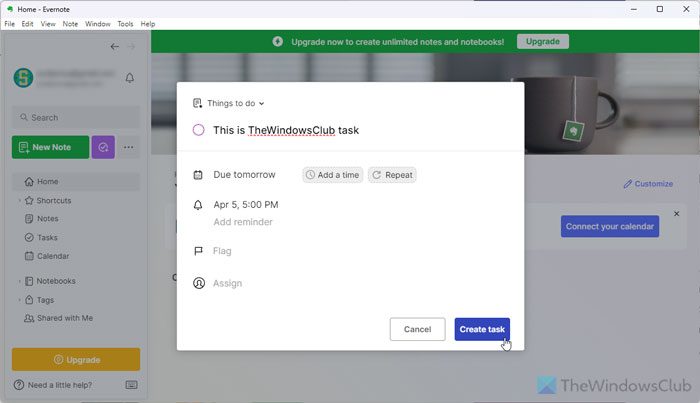This screenshot has width=700, height=403.
Task: Click the upgrade arrow icon in banner
Action: click(278, 42)
